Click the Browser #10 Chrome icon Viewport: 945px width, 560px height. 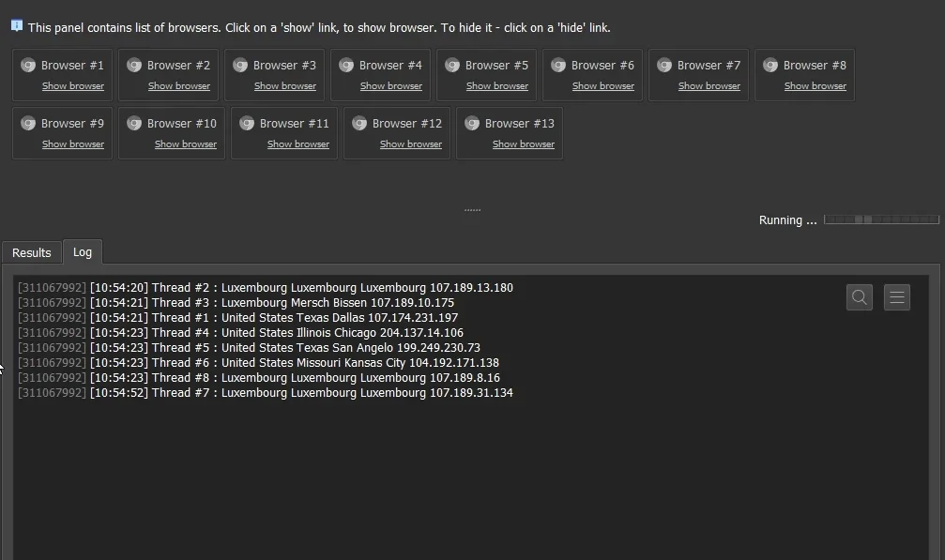coord(134,124)
